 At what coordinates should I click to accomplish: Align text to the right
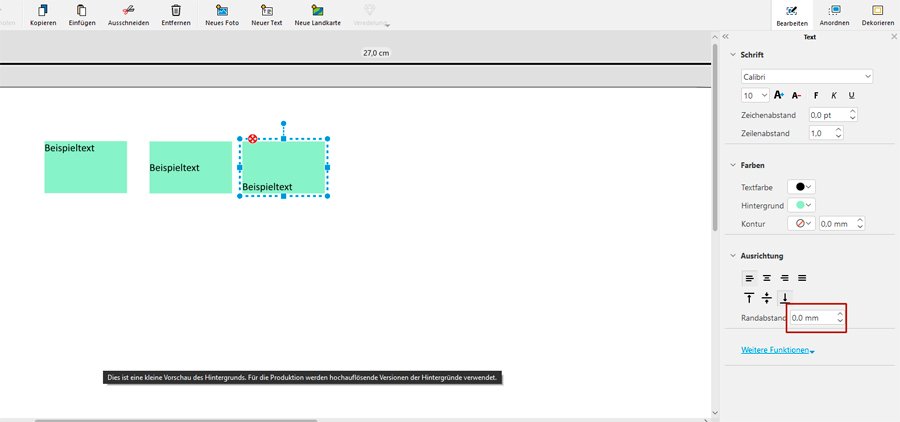(x=785, y=278)
